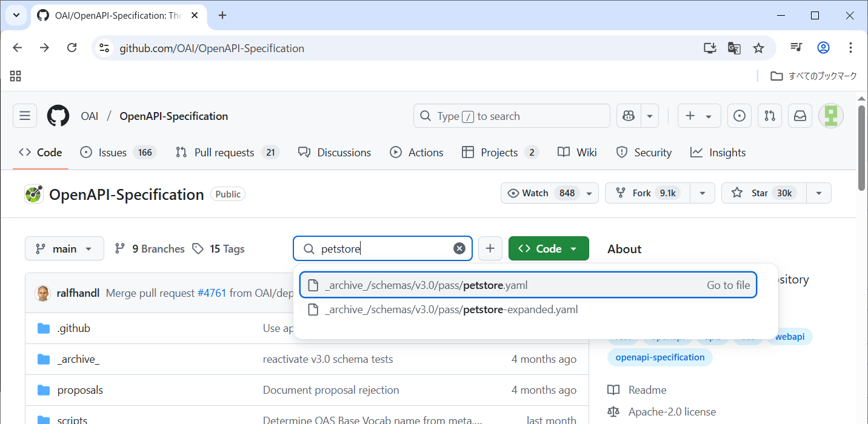The width and height of the screenshot is (868, 424).
Task: Bookmark this page with star icon
Action: [x=758, y=48]
